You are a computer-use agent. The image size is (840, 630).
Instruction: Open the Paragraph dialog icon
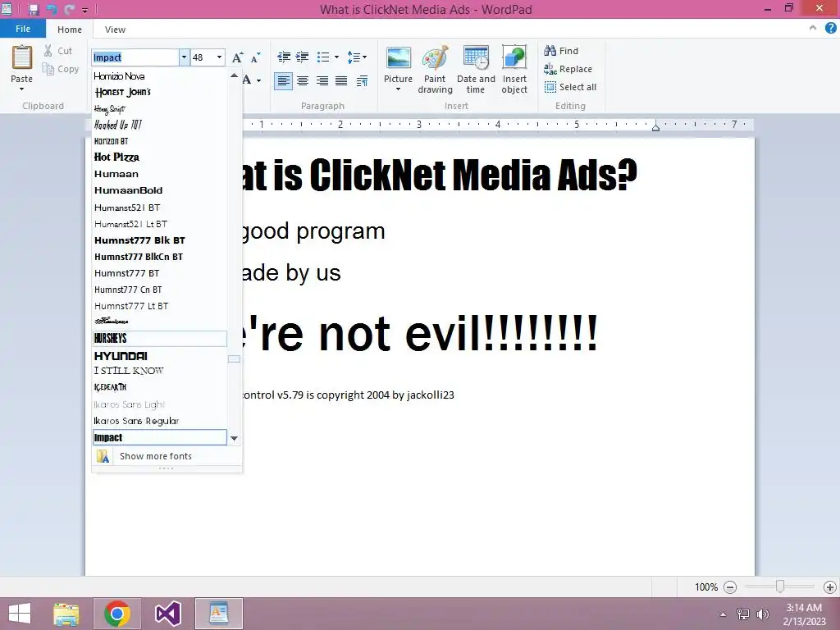[x=362, y=81]
